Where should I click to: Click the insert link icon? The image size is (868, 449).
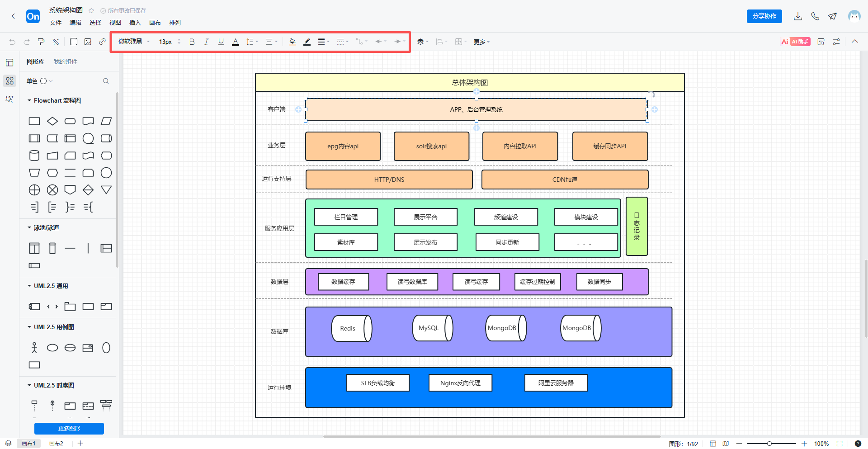(102, 42)
